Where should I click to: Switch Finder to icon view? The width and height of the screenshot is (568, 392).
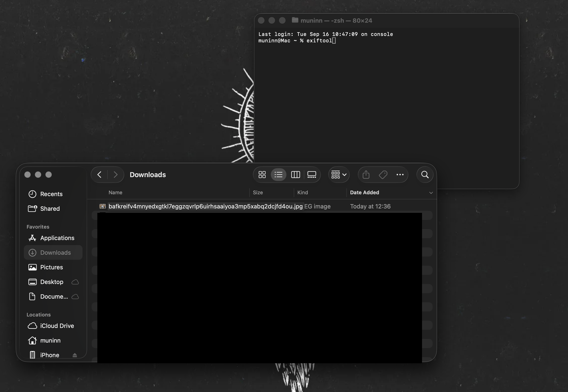[x=262, y=175]
